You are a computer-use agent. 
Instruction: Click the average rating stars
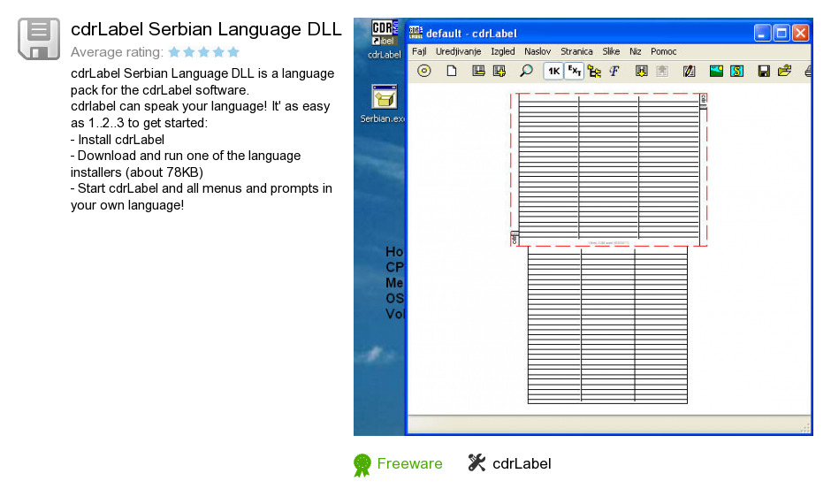click(204, 52)
